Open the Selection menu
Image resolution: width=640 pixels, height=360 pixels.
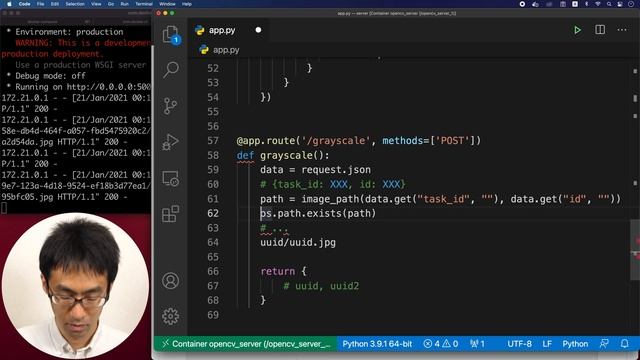75,4
